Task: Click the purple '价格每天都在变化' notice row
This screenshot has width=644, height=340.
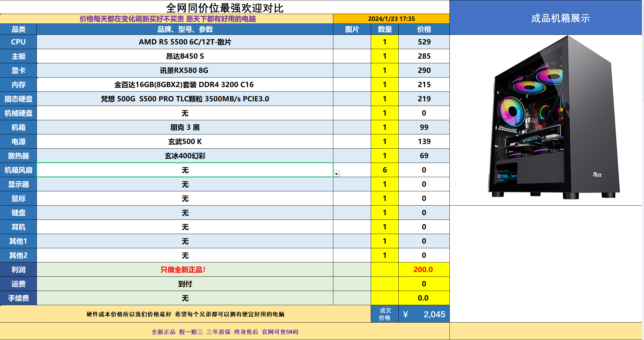Action: 167,19
